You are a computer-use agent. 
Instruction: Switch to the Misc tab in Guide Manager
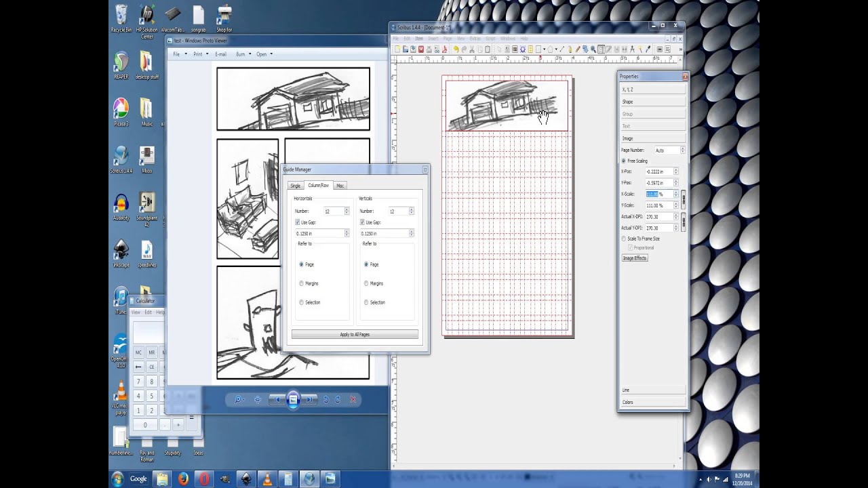tap(340, 186)
